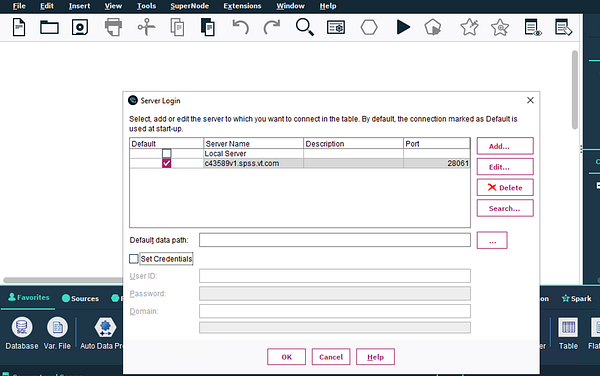Image resolution: width=600 pixels, height=376 pixels.
Task: Select the Database source node
Action: [22, 333]
